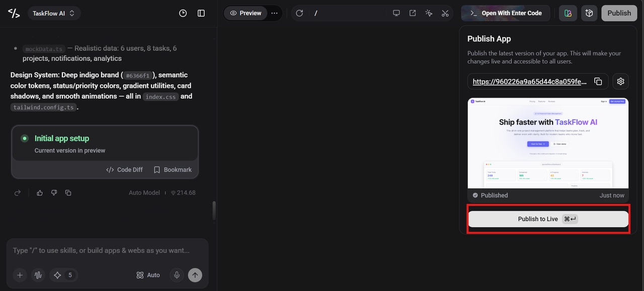Screen dimensions: 644x291
Task: Open the published app URL link
Action: (x=530, y=82)
